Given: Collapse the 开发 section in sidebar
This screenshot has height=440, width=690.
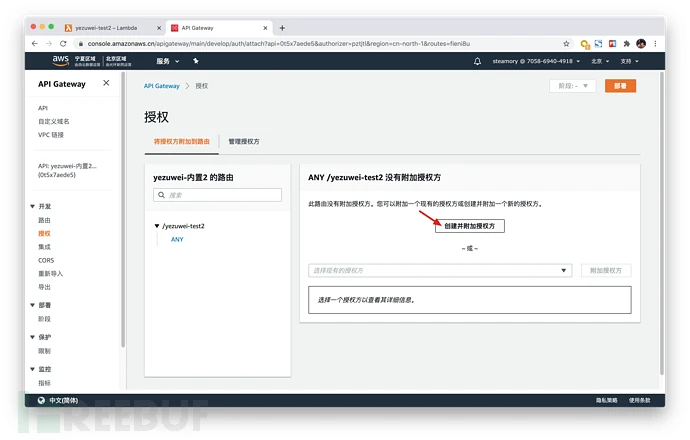Looking at the screenshot, I should click(x=33, y=206).
